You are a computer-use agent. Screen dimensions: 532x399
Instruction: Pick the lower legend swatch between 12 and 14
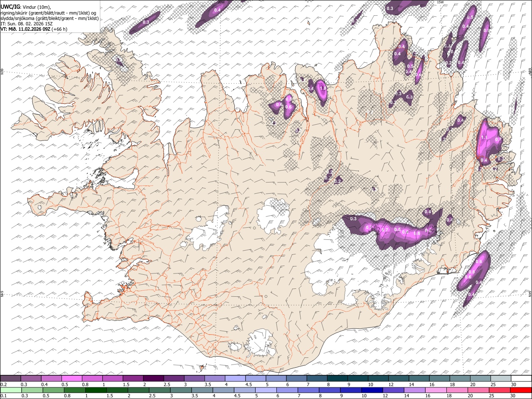point(393,390)
